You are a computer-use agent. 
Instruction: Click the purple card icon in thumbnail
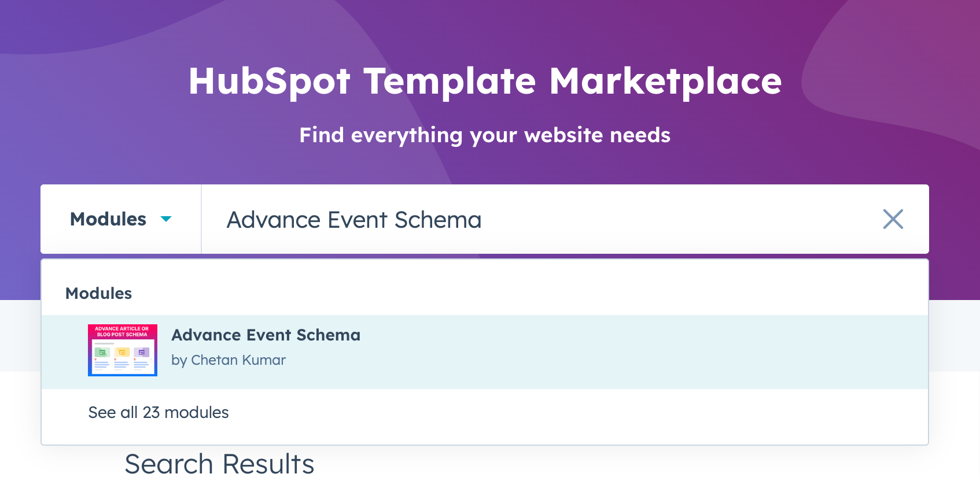142,352
